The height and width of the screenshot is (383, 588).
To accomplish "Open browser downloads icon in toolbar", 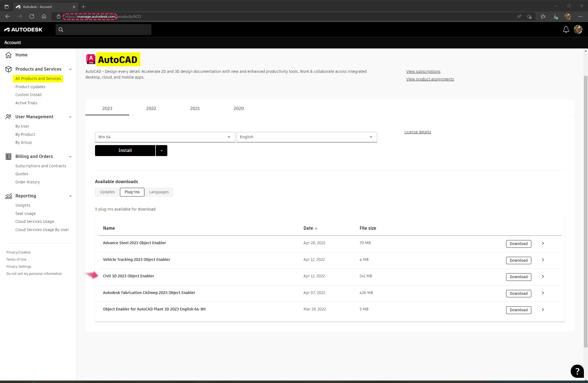I will [x=555, y=16].
